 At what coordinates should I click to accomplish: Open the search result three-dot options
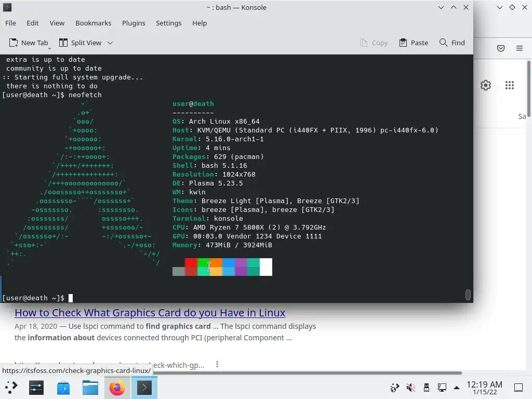coord(217,364)
